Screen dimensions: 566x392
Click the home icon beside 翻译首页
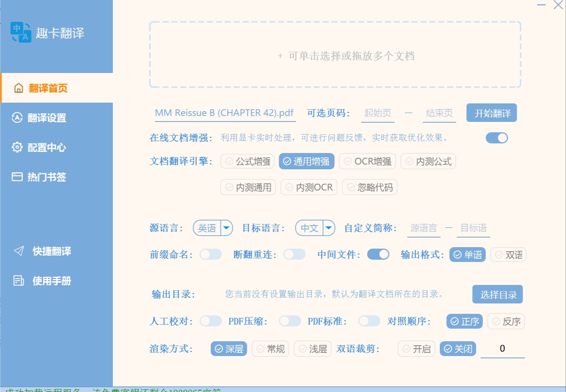tap(19, 88)
